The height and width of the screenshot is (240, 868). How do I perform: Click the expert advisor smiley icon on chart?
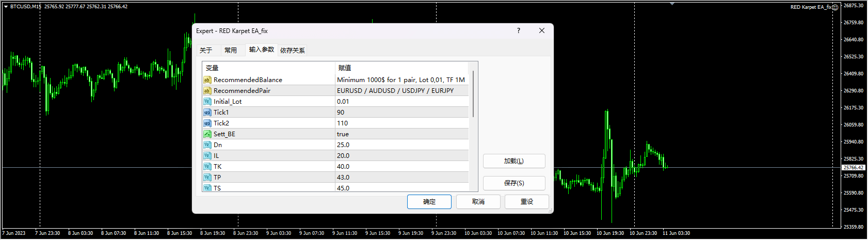[x=835, y=7]
